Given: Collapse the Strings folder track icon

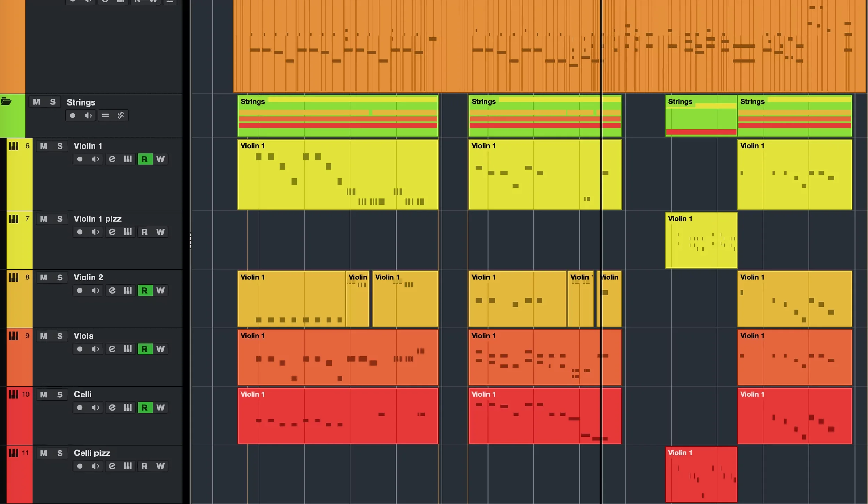Looking at the screenshot, I should 6,102.
